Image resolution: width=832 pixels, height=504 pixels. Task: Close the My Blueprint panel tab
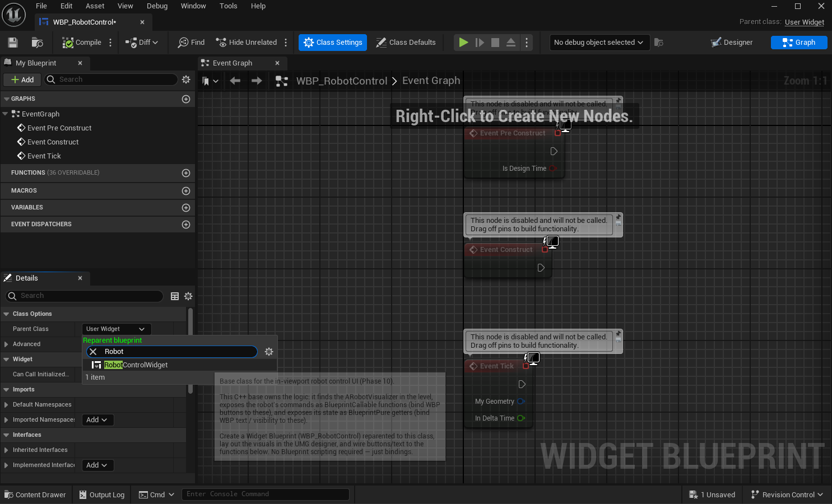80,63
